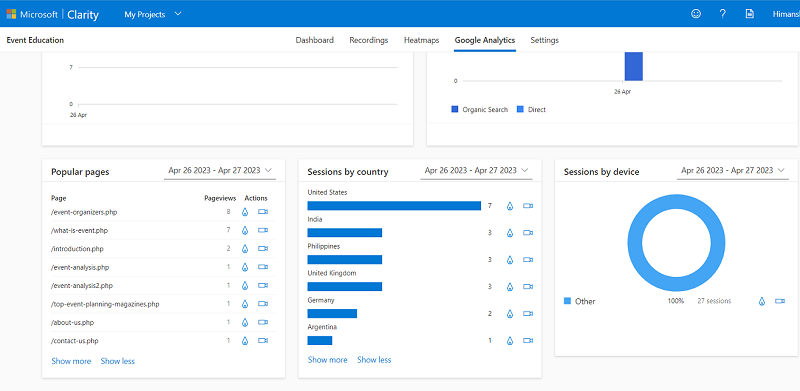
Task: Click the Microsoft Clarity logo
Action: tap(53, 14)
